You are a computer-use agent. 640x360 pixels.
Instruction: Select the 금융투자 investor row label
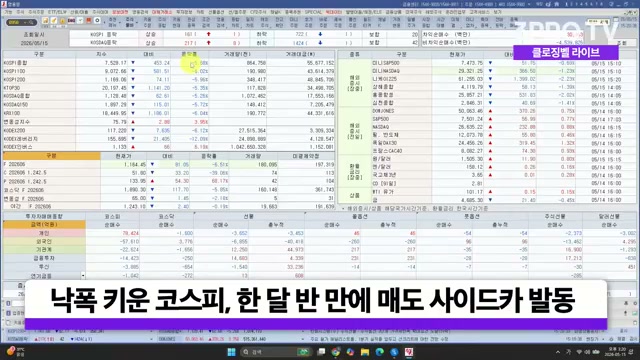44,258
